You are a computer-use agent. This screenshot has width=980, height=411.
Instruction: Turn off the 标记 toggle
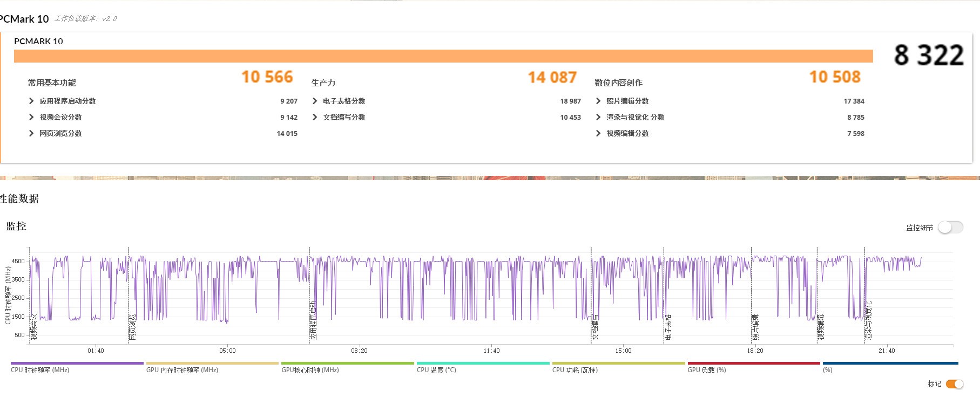[955, 384]
